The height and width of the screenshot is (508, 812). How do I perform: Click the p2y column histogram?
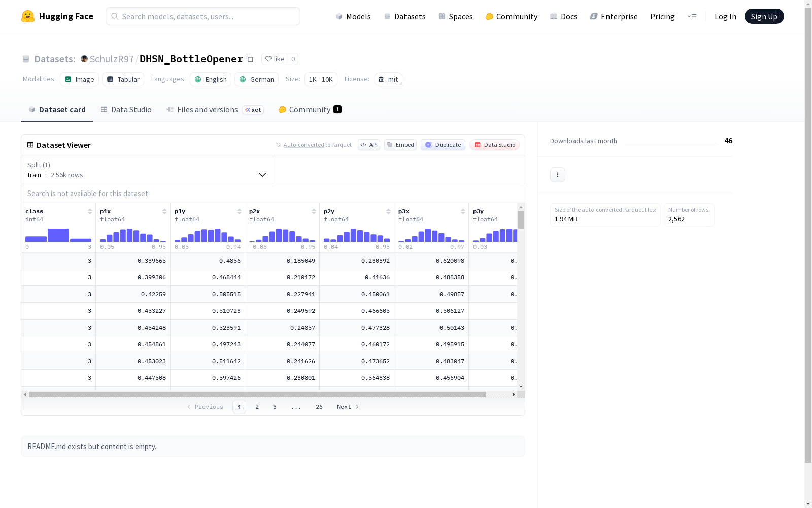pos(357,235)
